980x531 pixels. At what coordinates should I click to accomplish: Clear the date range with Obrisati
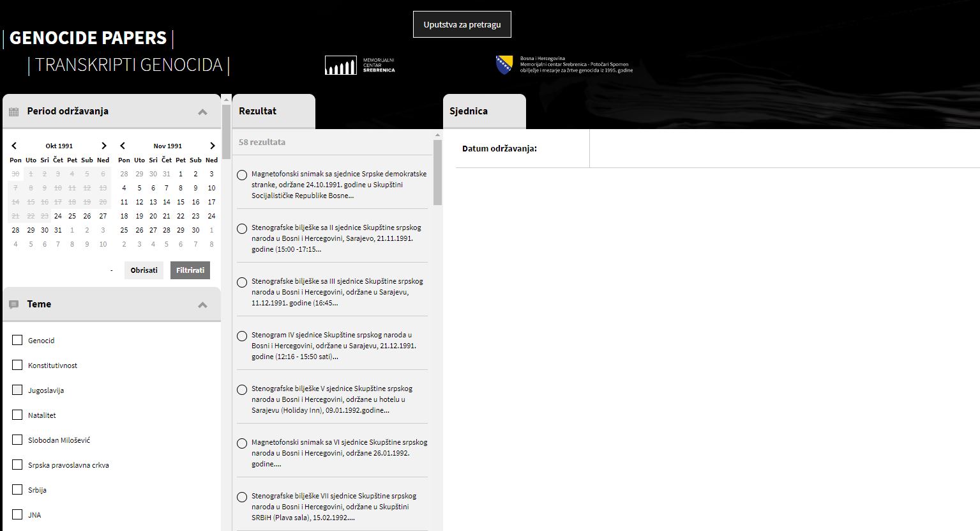[x=144, y=270]
